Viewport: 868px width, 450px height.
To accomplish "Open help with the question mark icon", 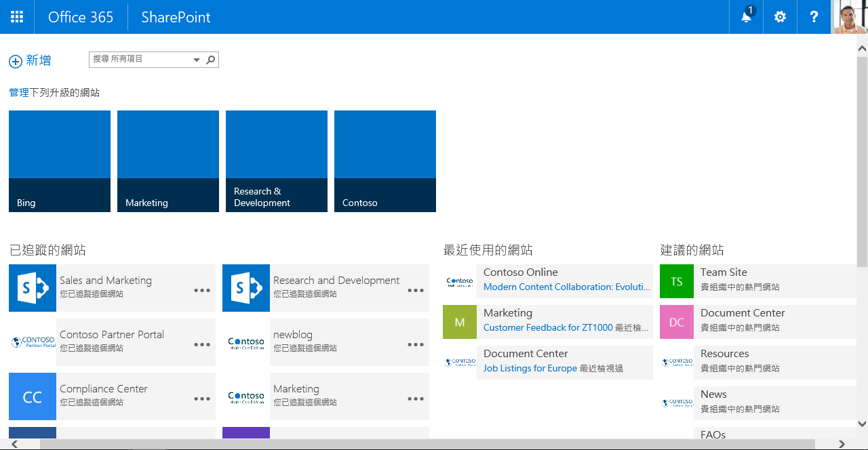I will [x=813, y=17].
